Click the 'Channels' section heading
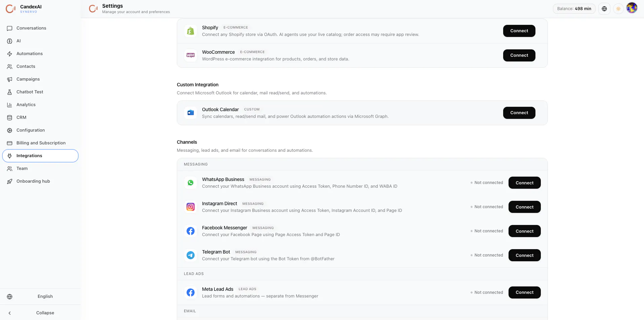Viewport: 644px width, 320px height. [187, 142]
